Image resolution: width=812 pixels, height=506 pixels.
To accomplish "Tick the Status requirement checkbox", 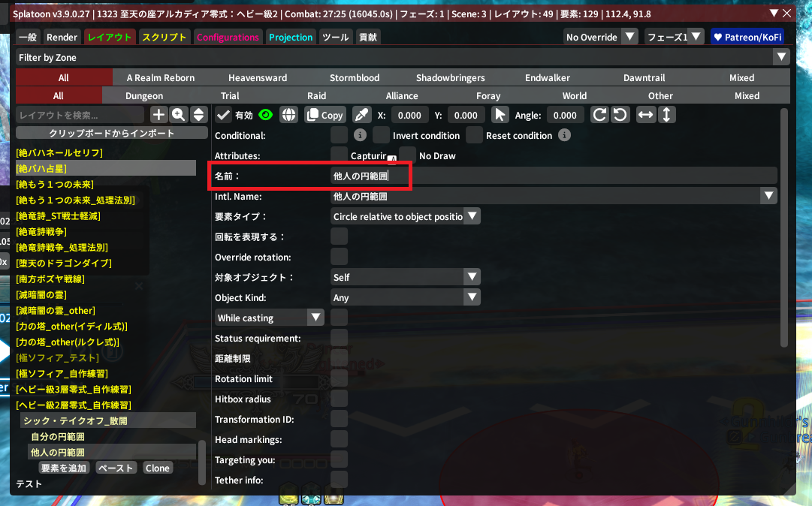I will tap(340, 338).
